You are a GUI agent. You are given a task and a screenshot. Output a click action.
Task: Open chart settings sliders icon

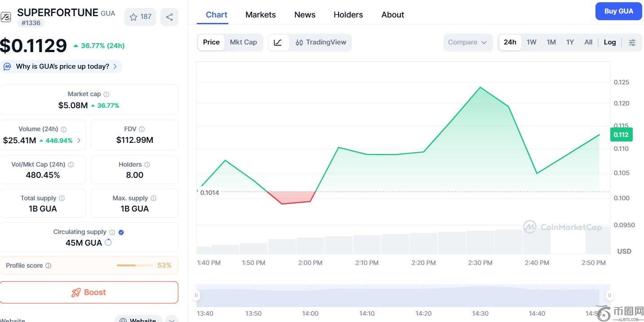click(x=632, y=43)
